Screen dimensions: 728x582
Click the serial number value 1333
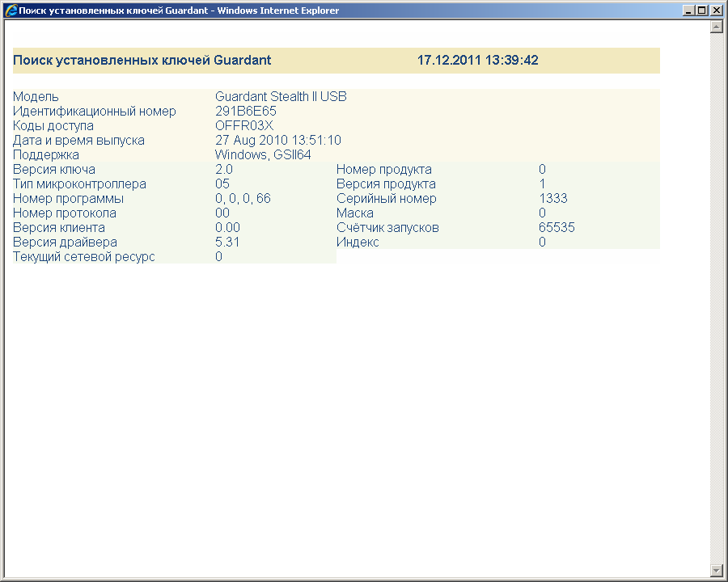[x=553, y=199]
